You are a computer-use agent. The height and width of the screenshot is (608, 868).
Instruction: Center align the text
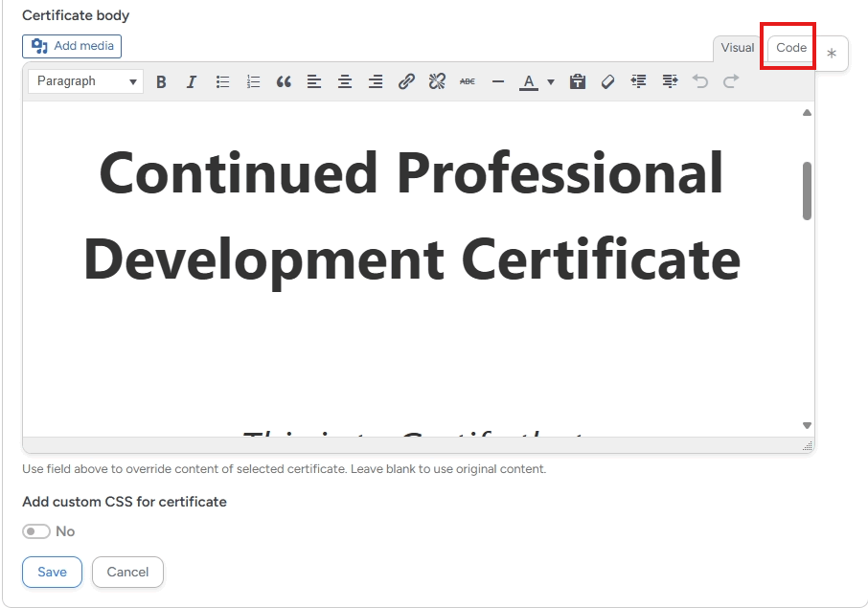[345, 82]
